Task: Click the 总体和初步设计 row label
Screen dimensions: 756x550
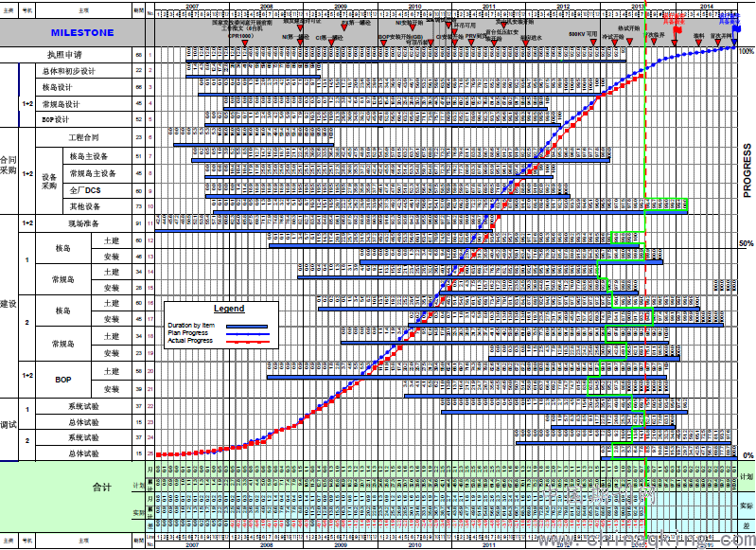Action: (68, 71)
